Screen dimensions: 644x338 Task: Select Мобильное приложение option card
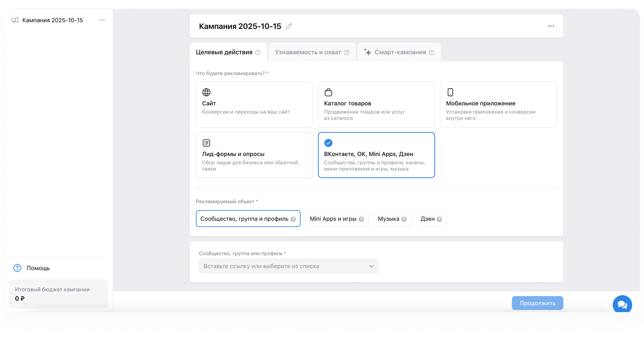coord(498,104)
